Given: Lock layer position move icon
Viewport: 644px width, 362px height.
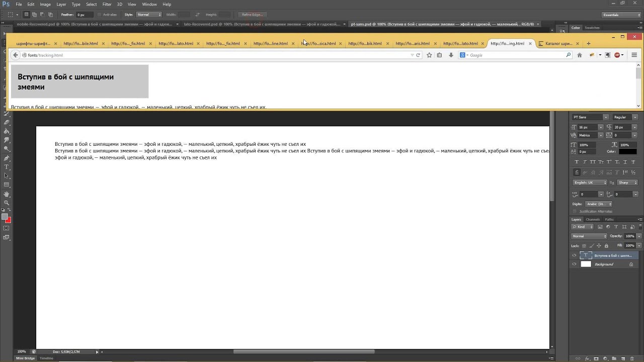Looking at the screenshot, I should tap(599, 246).
